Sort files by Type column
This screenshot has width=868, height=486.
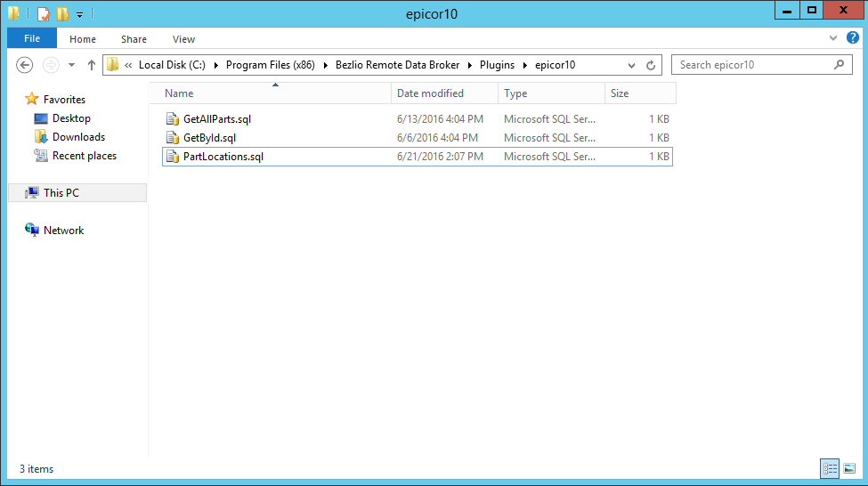coord(551,93)
